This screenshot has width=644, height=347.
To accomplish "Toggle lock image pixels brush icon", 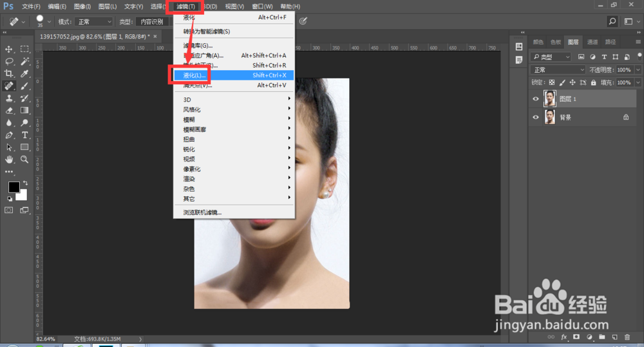I will point(562,82).
